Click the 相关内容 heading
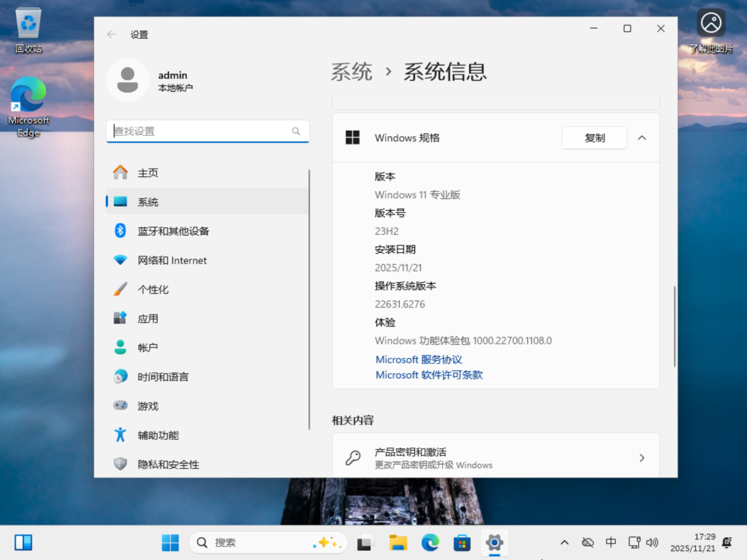This screenshot has width=747, height=560. pos(353,420)
